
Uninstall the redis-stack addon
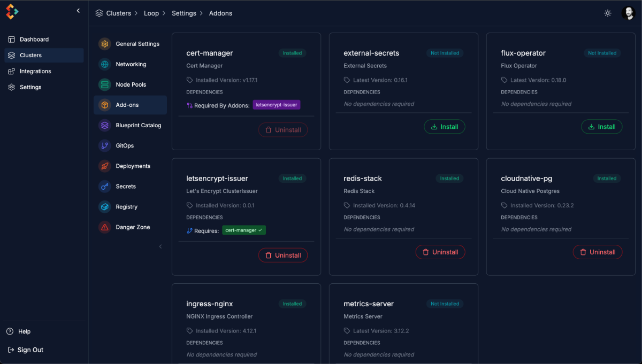(x=440, y=252)
